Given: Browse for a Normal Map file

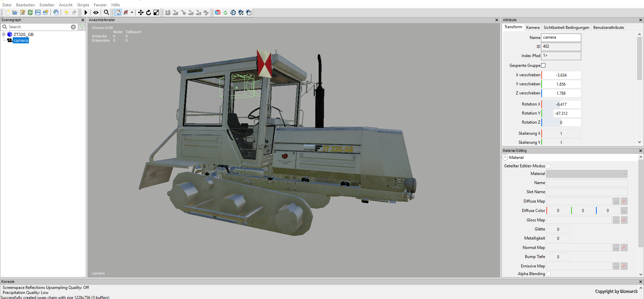Looking at the screenshot, I should pos(616,248).
